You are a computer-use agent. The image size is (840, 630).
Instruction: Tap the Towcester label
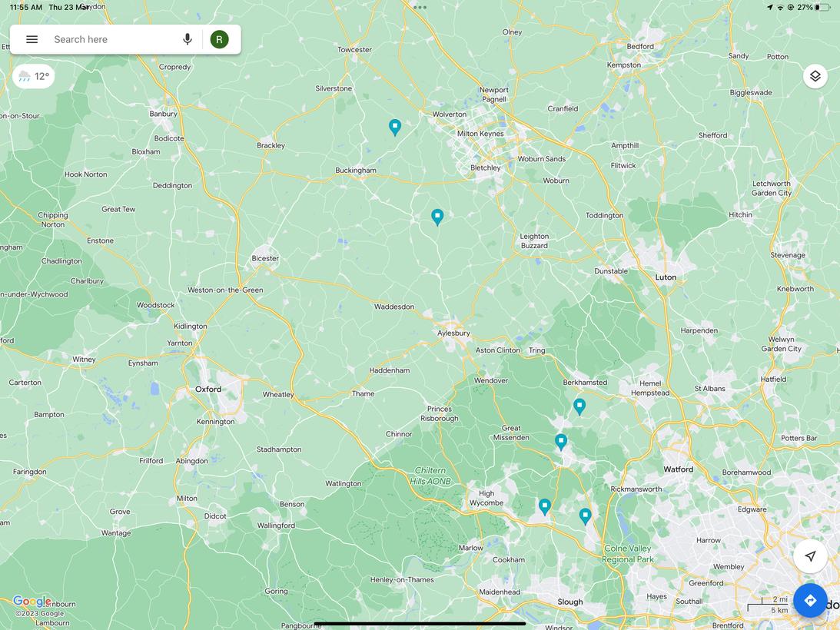(354, 49)
